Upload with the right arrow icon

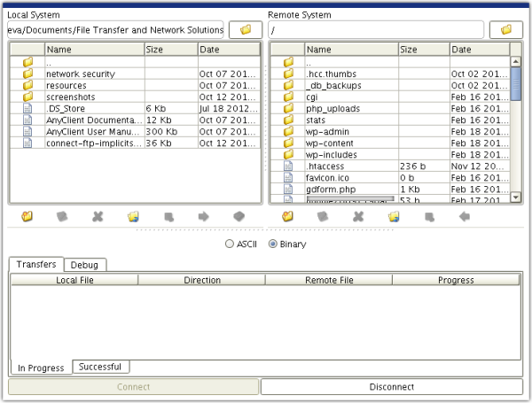coord(204,216)
